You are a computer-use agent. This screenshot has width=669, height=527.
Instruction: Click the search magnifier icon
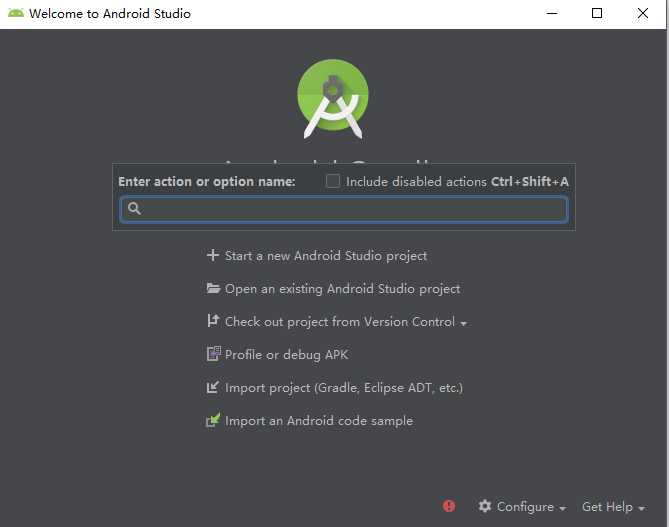pos(134,208)
